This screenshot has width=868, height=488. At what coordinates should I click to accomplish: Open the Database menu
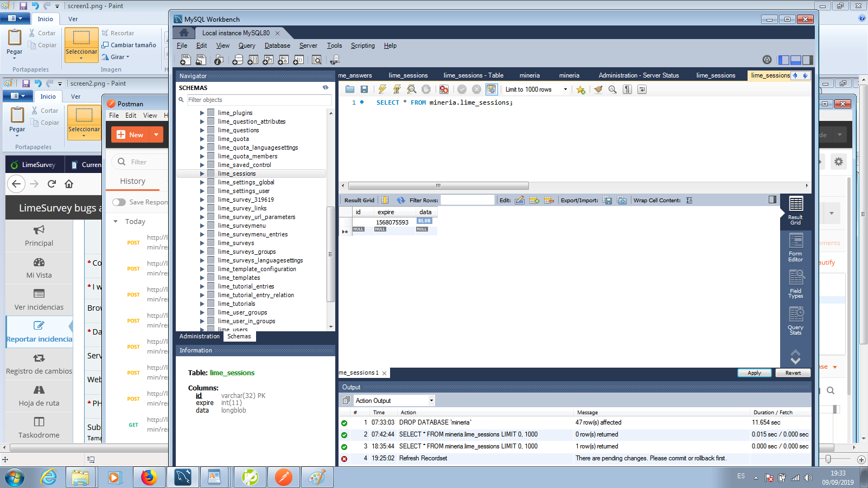[x=277, y=46]
